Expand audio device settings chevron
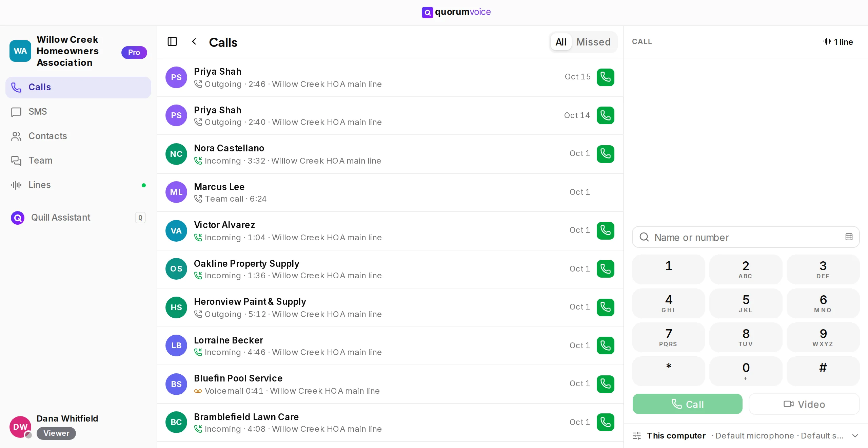Viewport: 868px width, 448px height. (x=855, y=435)
